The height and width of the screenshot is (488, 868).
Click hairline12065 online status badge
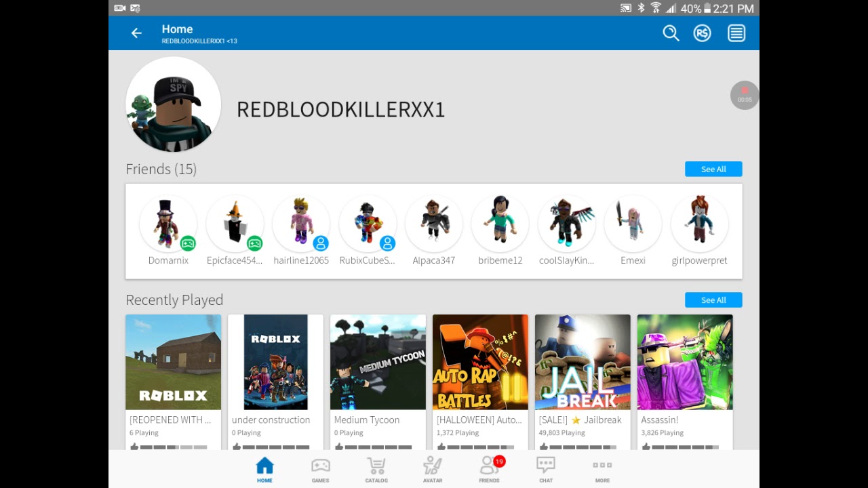point(321,243)
